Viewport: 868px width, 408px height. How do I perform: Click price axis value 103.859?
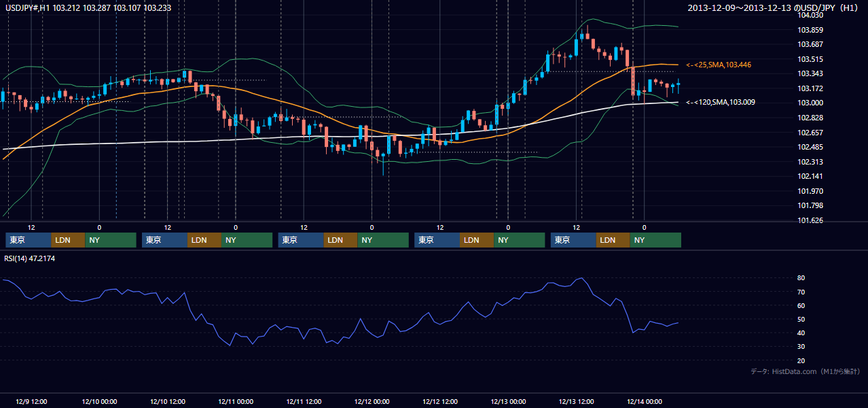click(x=810, y=30)
